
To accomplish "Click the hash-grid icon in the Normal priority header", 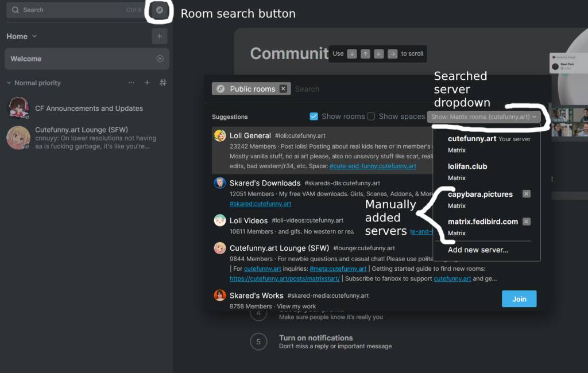I will point(163,83).
